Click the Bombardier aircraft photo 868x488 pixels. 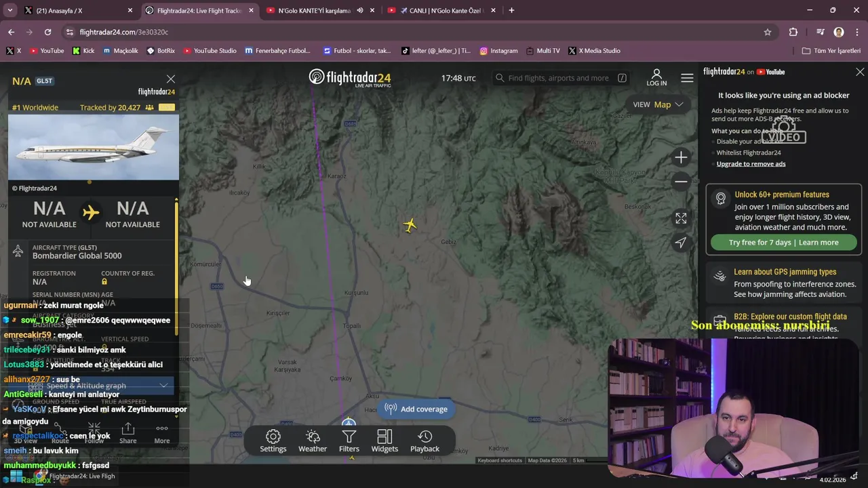[94, 147]
